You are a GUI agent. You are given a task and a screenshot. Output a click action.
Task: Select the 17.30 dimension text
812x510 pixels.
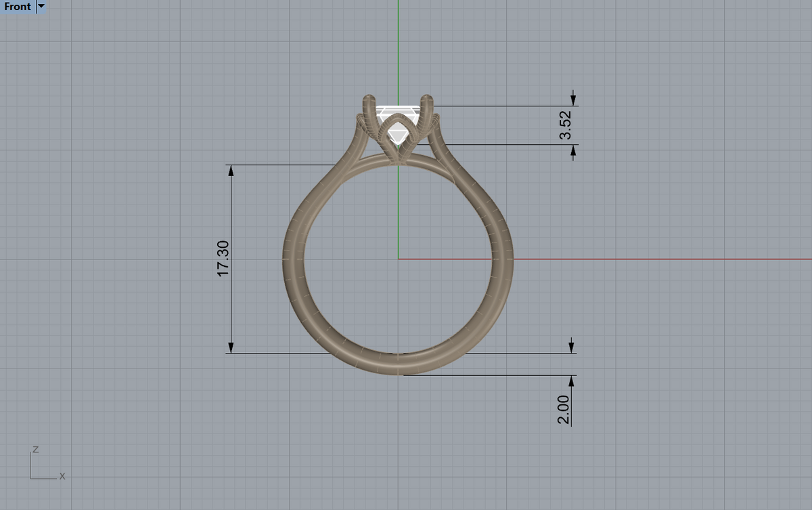click(225, 258)
